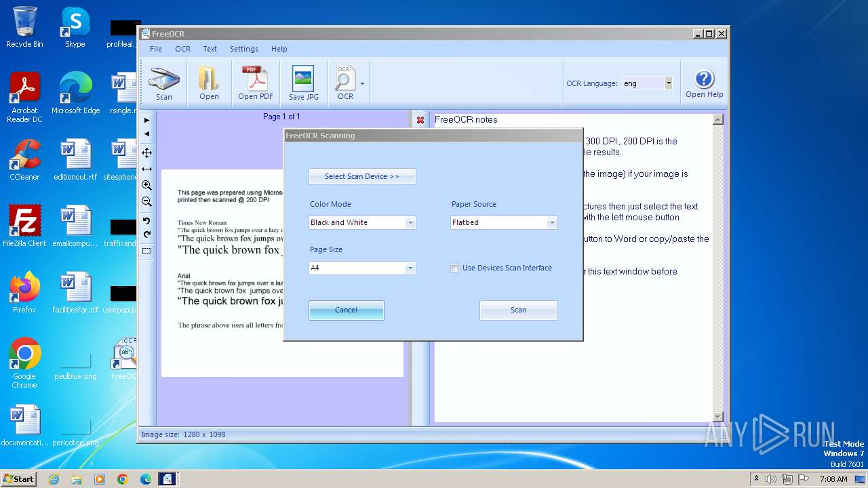The width and height of the screenshot is (868, 488).
Task: Expand the Paper Source dropdown
Action: click(551, 222)
